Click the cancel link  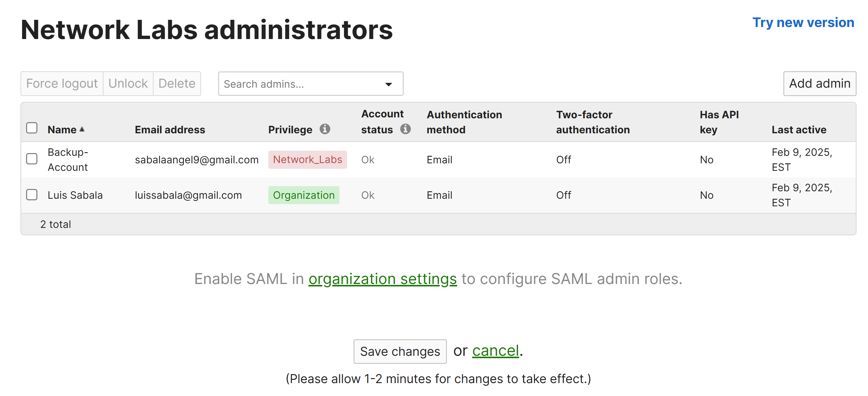click(x=495, y=351)
